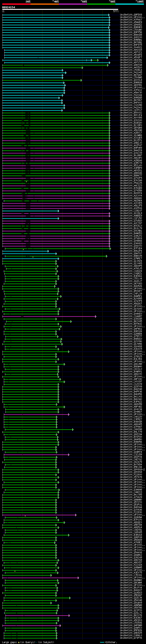Screen dimensions: 146x644
Task: Select hit label UniRef100_C1N107
Action: pyautogui.click(x=131, y=211)
